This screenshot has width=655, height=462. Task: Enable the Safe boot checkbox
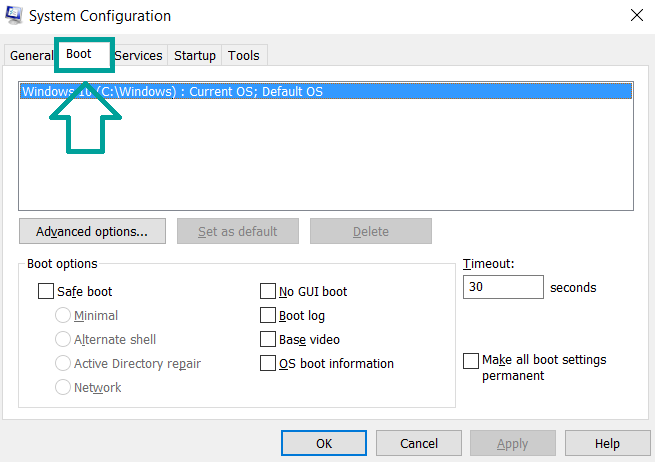click(x=46, y=292)
